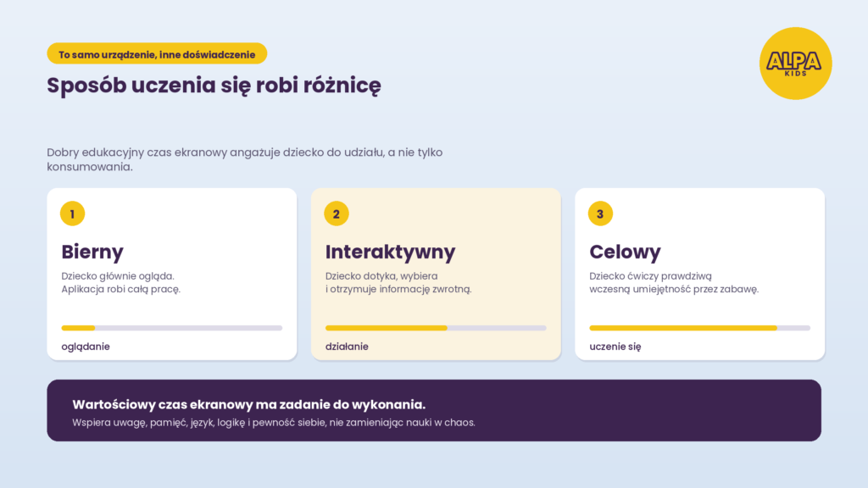The width and height of the screenshot is (868, 488).
Task: Click 'Wartościowy czas ekranowy ma zadanie do wykonania.'
Action: (249, 404)
